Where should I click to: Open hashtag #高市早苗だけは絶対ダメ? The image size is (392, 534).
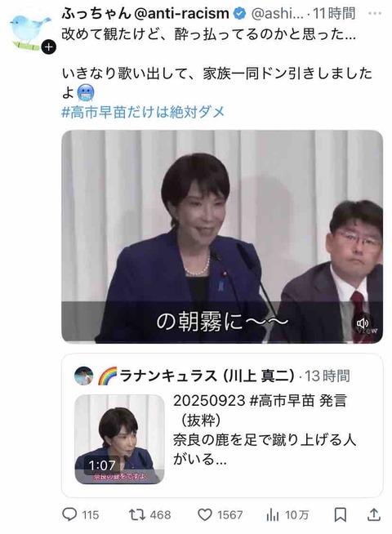click(x=143, y=112)
